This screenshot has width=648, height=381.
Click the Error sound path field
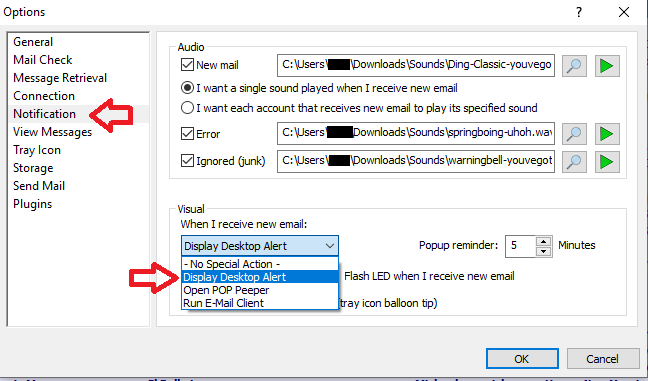pos(416,133)
